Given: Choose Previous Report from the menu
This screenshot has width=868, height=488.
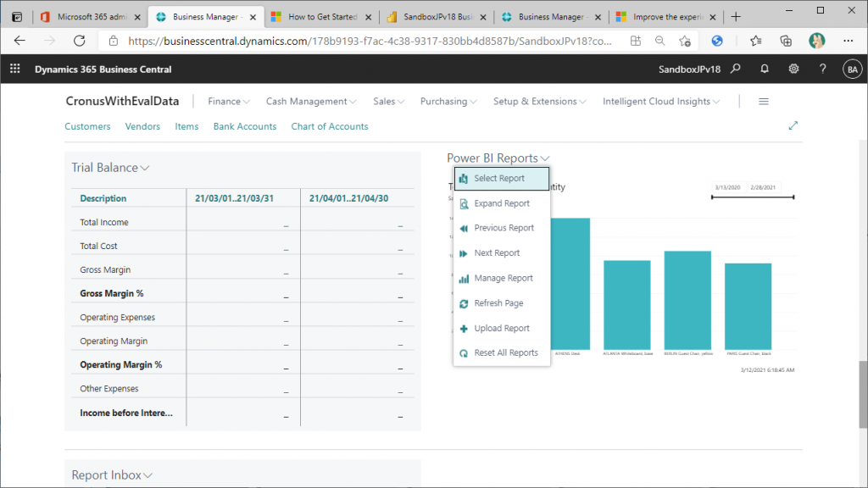Looking at the screenshot, I should point(502,228).
